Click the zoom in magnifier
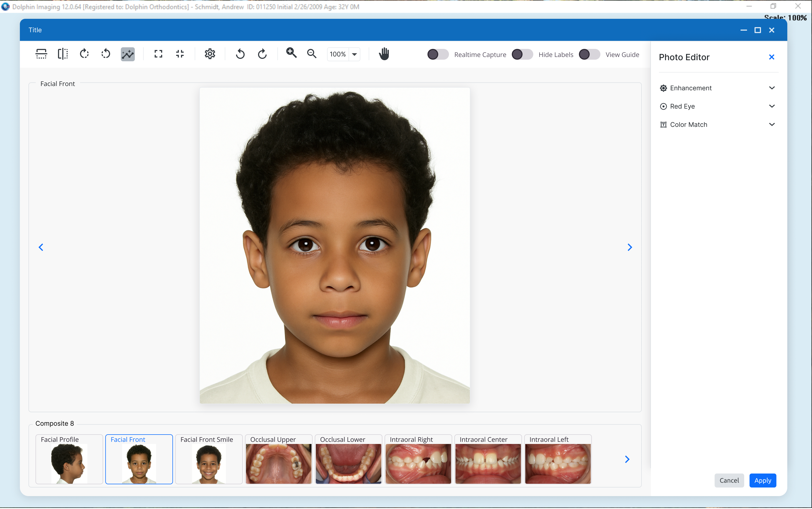This screenshot has height=509, width=812. (291, 53)
